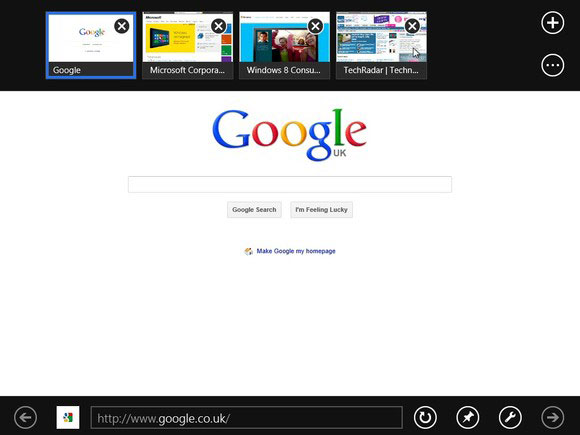Close the Microsoft Corporation tab
The image size is (580, 435).
click(219, 26)
